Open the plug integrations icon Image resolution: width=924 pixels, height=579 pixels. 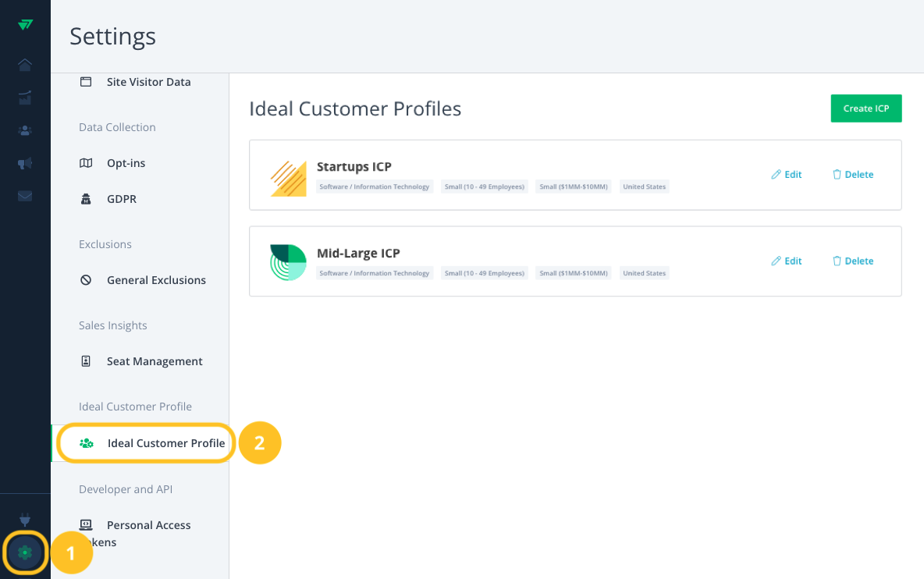(x=25, y=520)
